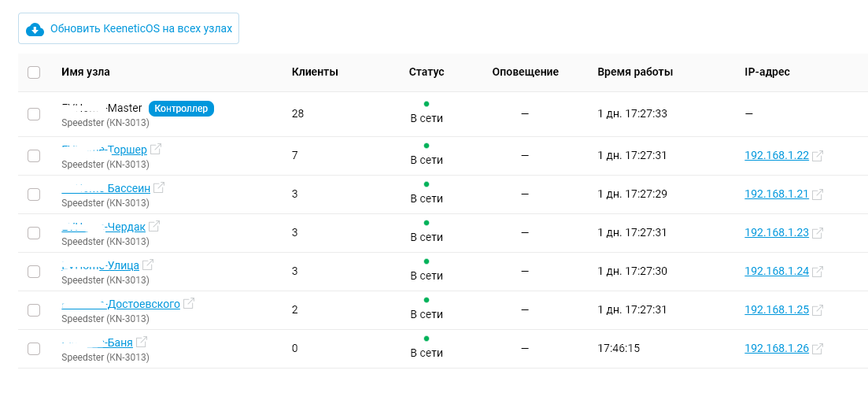Open external link icon next to Торшер node
Image resolution: width=868 pixels, height=400 pixels.
(x=156, y=149)
